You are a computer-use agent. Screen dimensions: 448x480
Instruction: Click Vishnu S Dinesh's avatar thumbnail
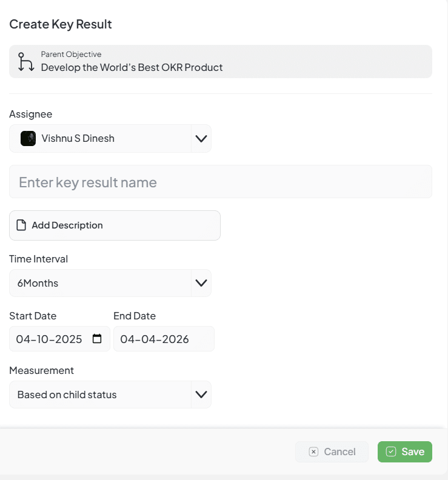(28, 138)
